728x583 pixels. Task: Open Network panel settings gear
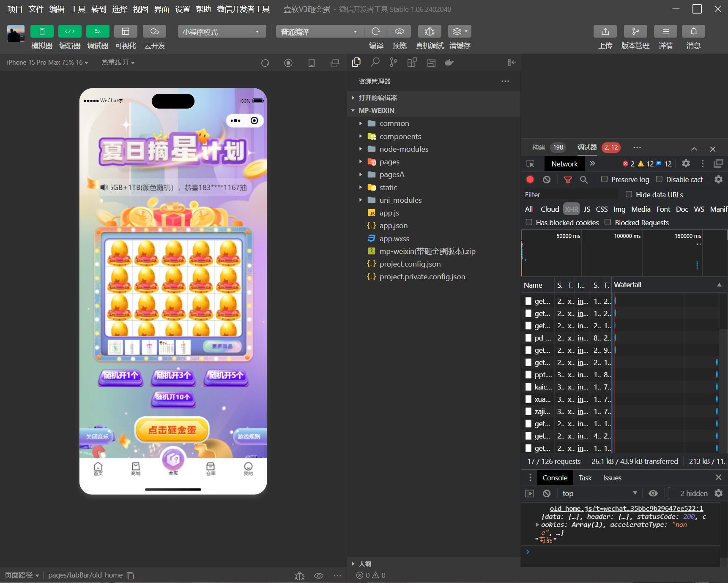[718, 180]
